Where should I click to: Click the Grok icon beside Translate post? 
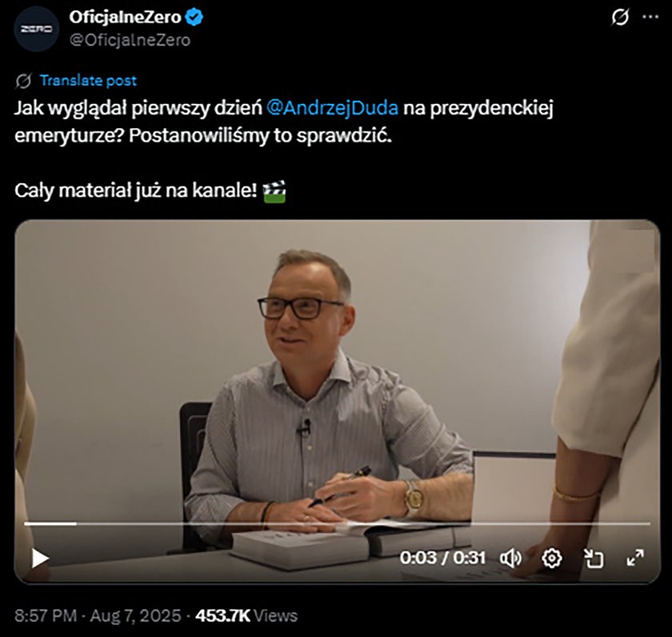23,81
